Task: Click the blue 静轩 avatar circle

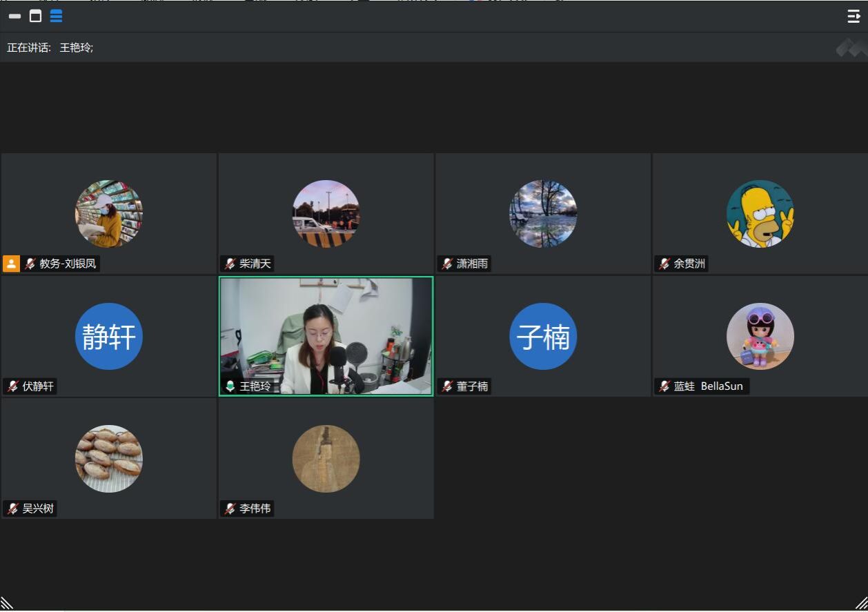Action: click(108, 337)
